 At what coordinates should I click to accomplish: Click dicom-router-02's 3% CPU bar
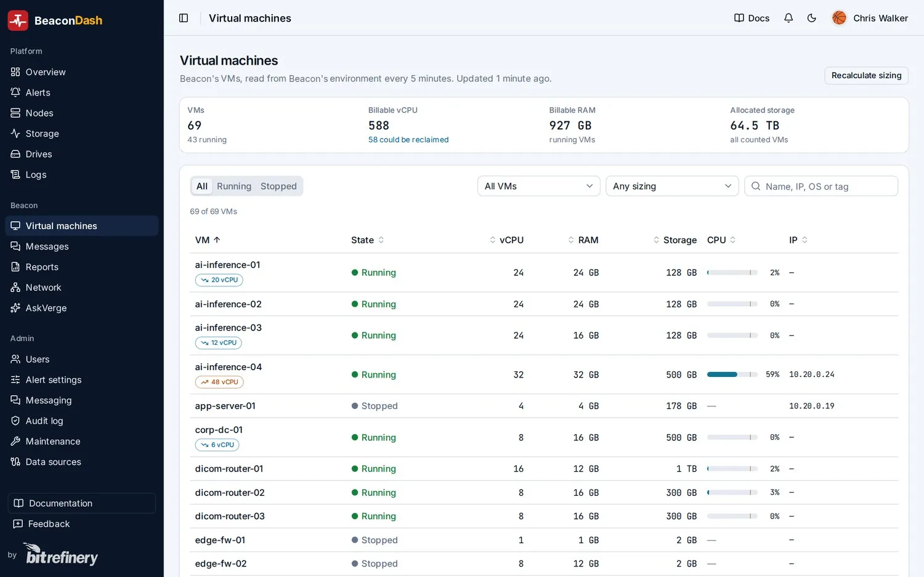(x=732, y=493)
